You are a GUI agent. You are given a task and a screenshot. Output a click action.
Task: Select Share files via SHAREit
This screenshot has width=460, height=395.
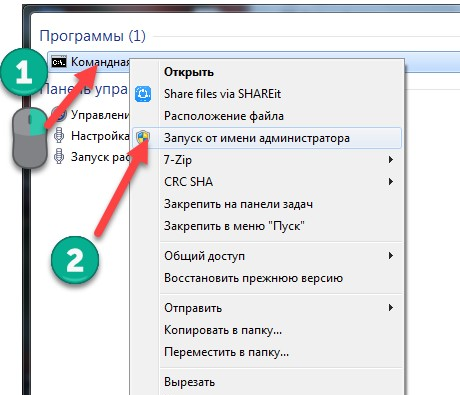coord(266,94)
